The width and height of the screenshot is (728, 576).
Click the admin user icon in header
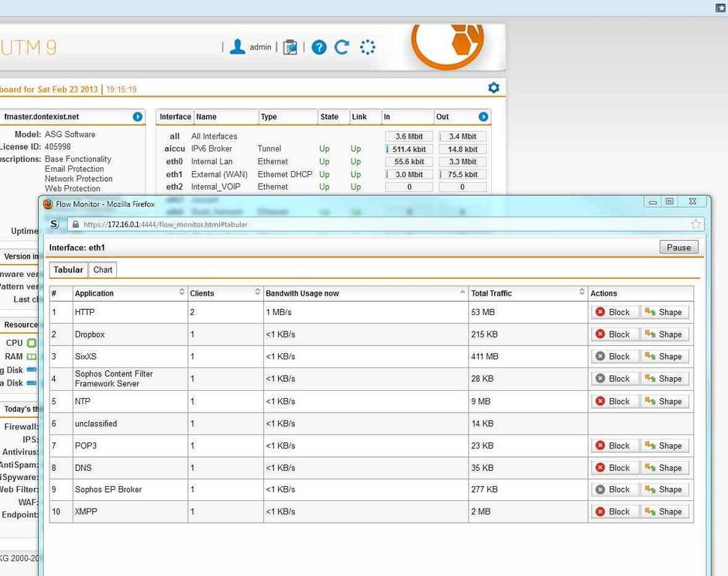pyautogui.click(x=237, y=47)
